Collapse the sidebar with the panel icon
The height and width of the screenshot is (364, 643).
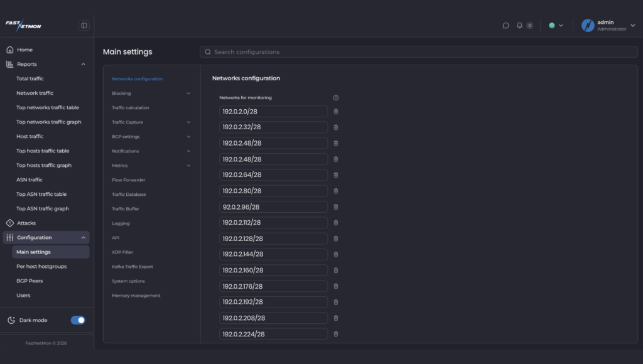point(84,26)
